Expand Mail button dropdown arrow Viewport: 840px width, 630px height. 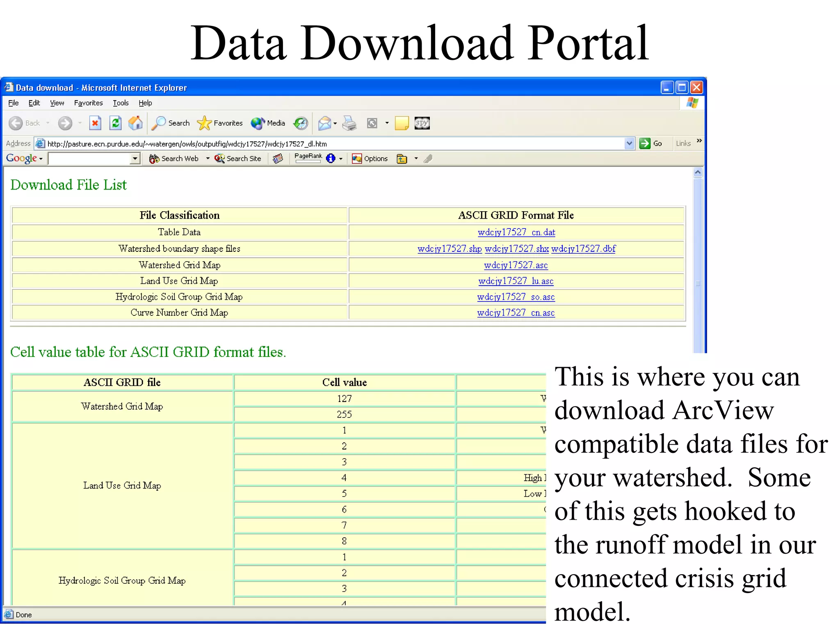[x=335, y=123]
